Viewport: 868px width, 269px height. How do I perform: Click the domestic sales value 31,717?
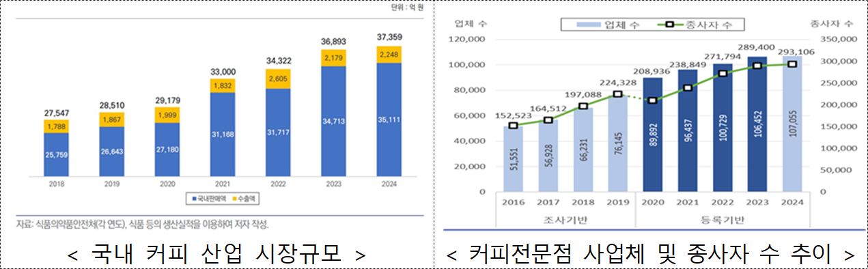point(278,132)
